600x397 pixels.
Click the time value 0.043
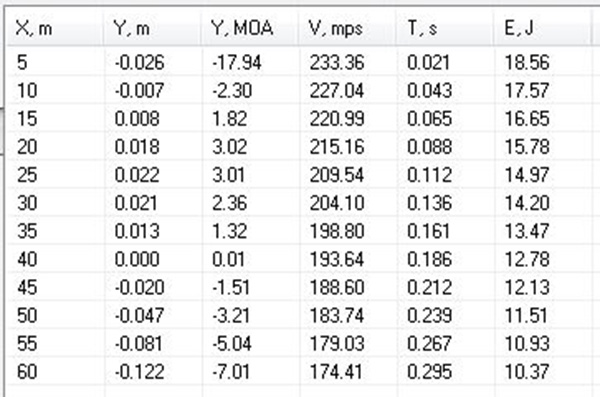pyautogui.click(x=429, y=90)
